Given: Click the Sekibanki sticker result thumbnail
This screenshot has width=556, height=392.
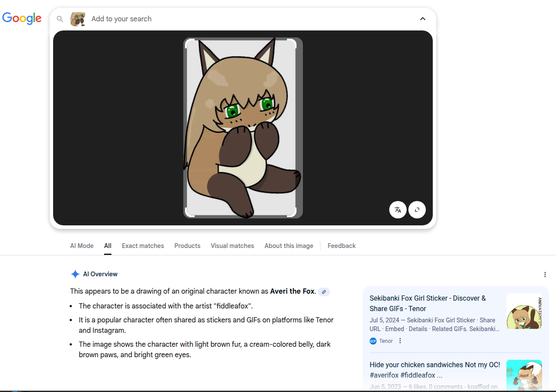Looking at the screenshot, I should tap(524, 311).
